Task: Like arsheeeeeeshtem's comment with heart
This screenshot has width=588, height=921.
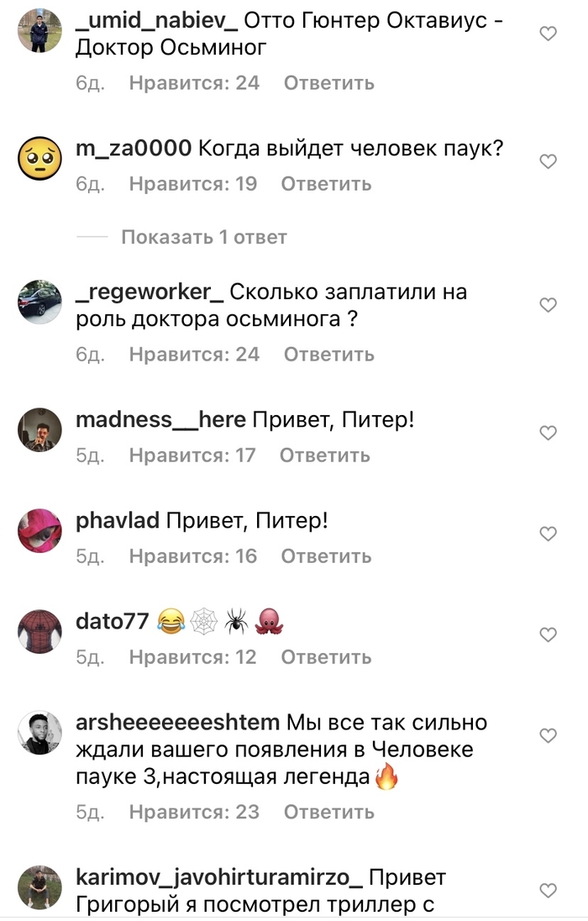Action: click(x=548, y=735)
